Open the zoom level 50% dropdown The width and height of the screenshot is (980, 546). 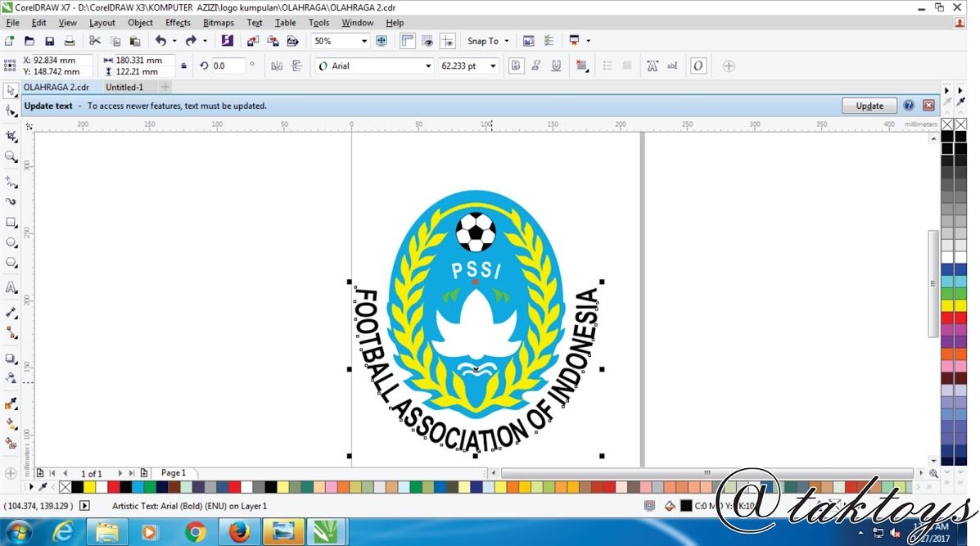(364, 41)
